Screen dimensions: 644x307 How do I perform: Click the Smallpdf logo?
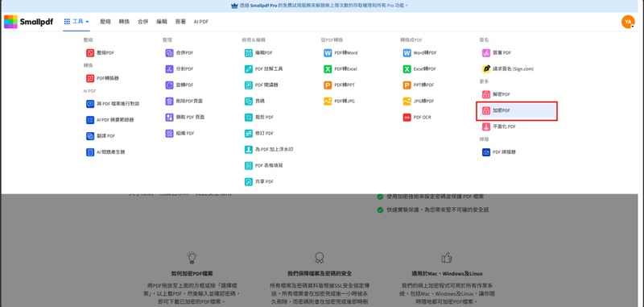click(28, 22)
